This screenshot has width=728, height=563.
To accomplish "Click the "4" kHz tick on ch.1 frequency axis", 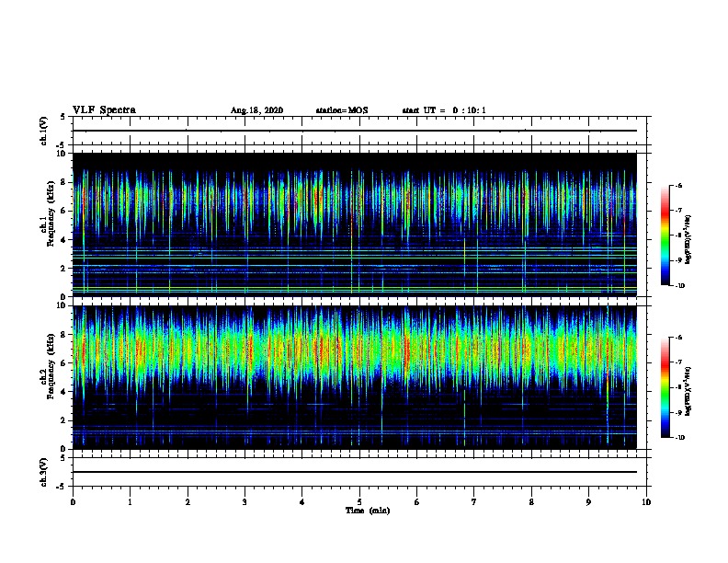I will click(64, 240).
